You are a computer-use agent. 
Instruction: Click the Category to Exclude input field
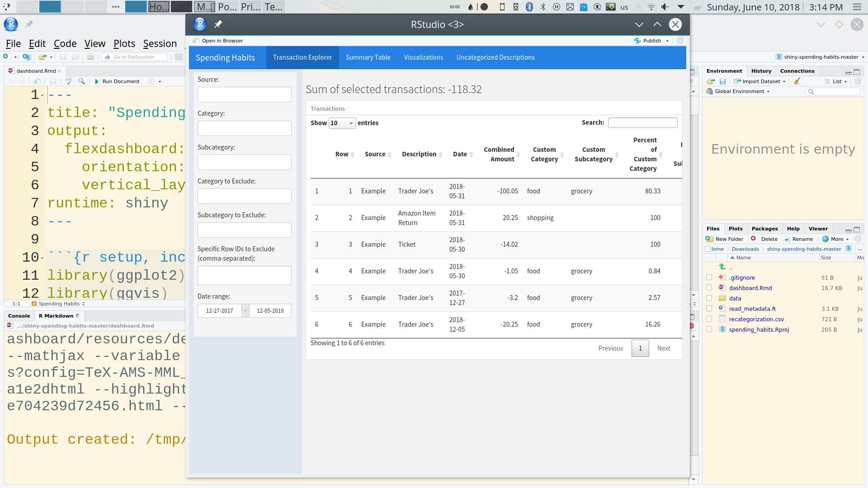pos(245,196)
